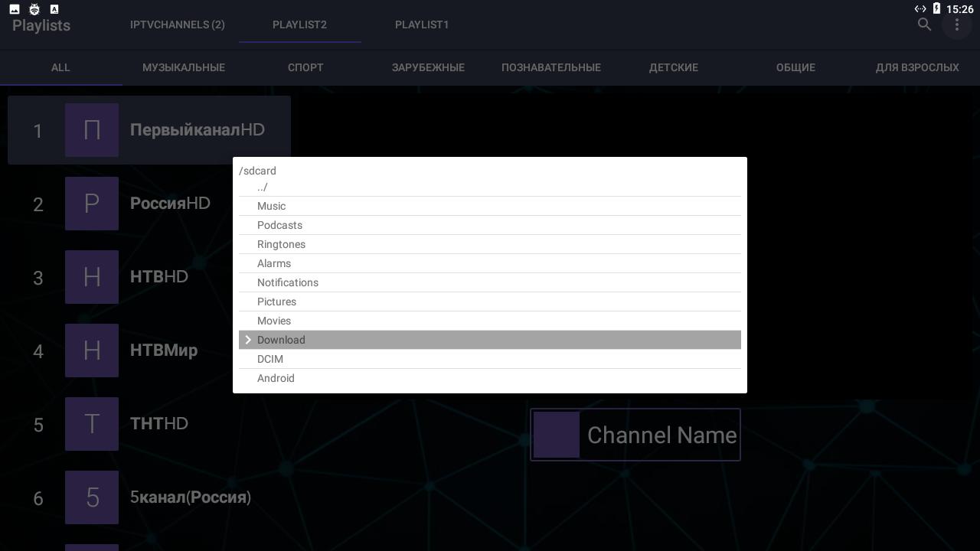Tap the keyboard 'A' status bar icon
This screenshot has height=551, width=980.
pyautogui.click(x=54, y=9)
